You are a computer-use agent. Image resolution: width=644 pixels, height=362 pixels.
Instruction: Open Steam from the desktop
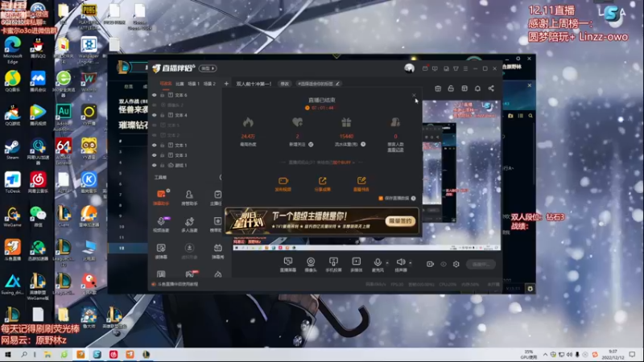point(12,150)
